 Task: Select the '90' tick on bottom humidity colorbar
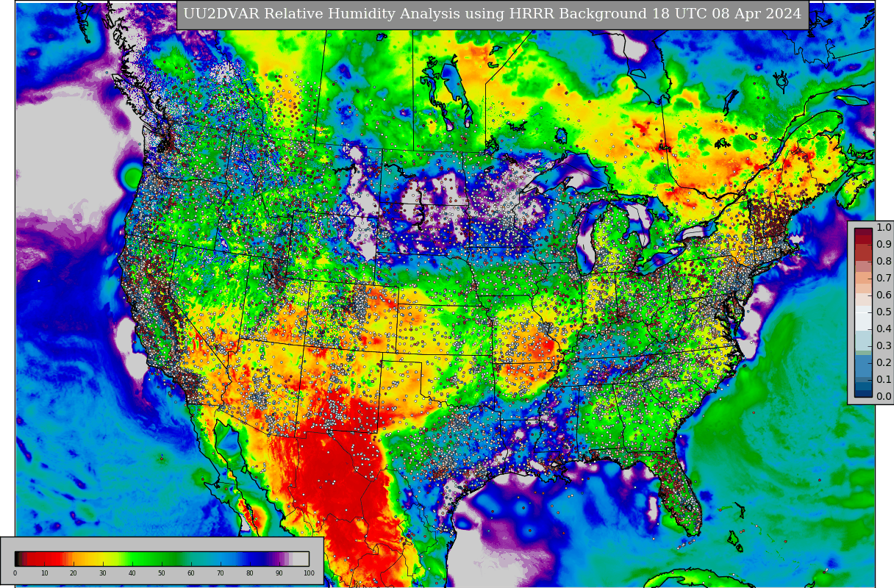(279, 573)
